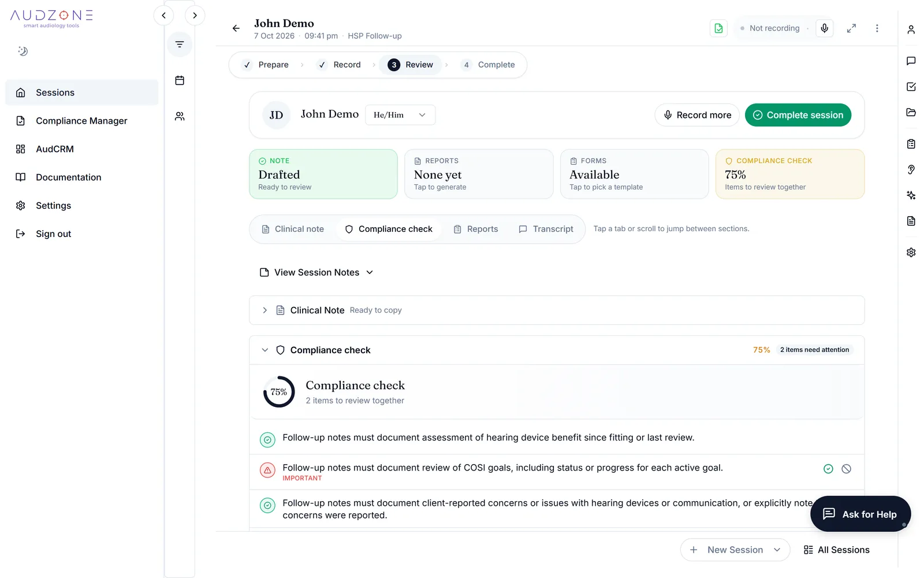Screen dimensions: 924x578
Task: Open Compliance Manager in the sidebar
Action: [81, 121]
